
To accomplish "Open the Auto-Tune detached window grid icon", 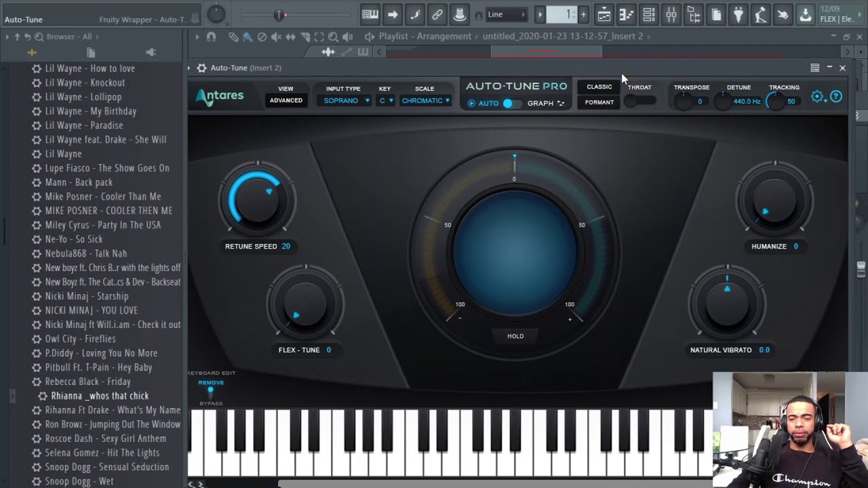I will pyautogui.click(x=814, y=68).
